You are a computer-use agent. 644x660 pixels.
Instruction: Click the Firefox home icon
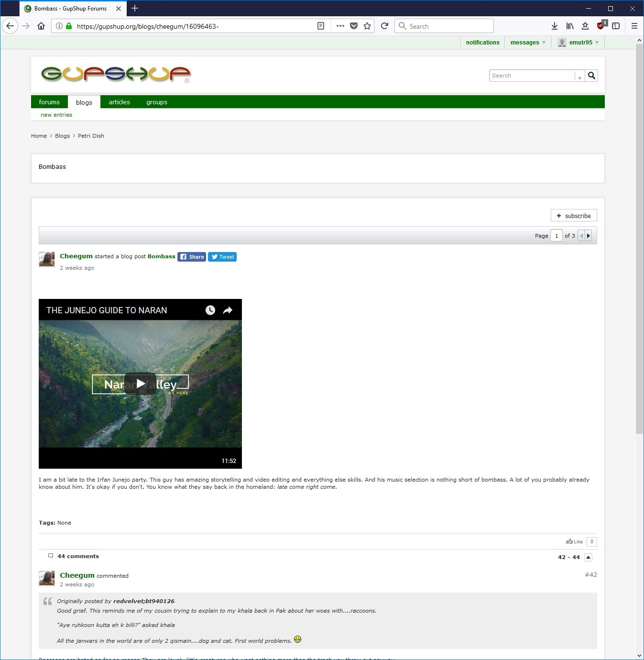(41, 26)
